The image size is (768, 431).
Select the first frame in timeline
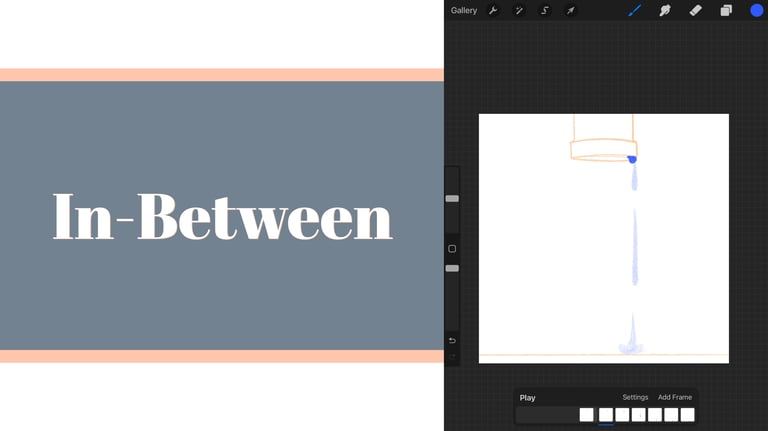coord(586,415)
